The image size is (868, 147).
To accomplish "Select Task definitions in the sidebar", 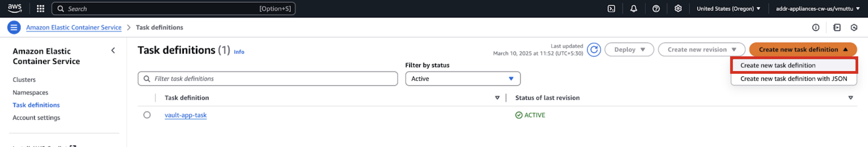I will pyautogui.click(x=36, y=105).
